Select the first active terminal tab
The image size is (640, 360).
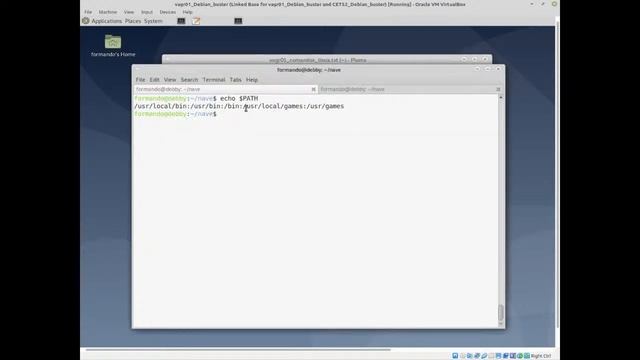[225, 89]
